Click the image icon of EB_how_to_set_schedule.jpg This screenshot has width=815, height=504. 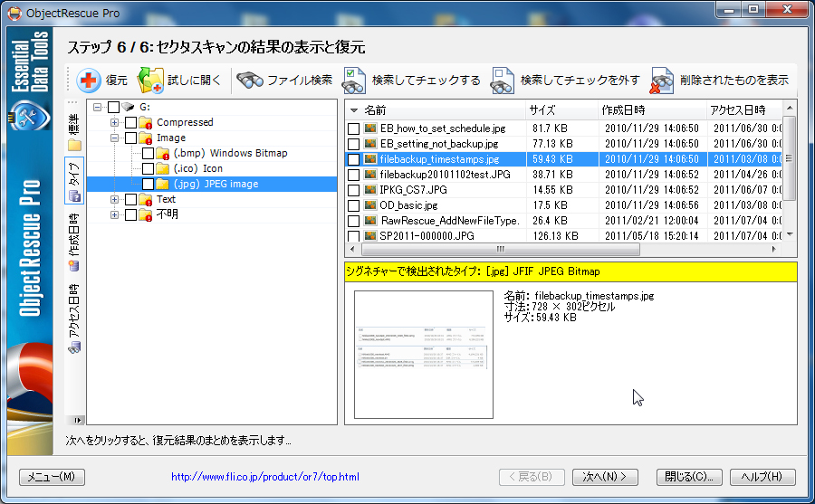pos(370,128)
